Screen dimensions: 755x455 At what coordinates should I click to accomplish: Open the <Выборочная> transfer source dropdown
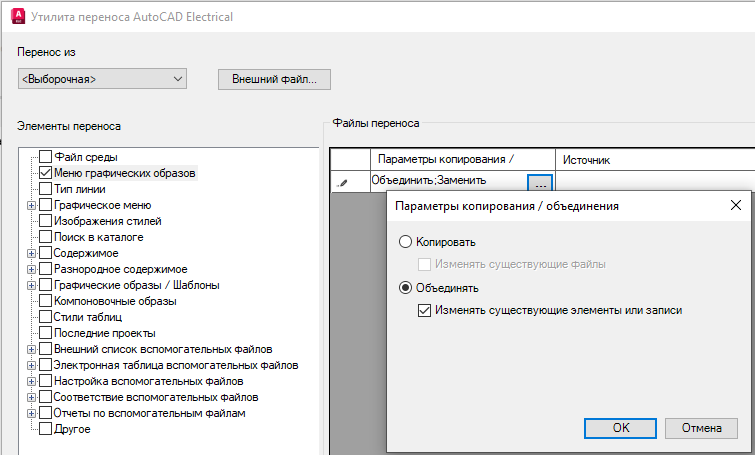pos(102,79)
